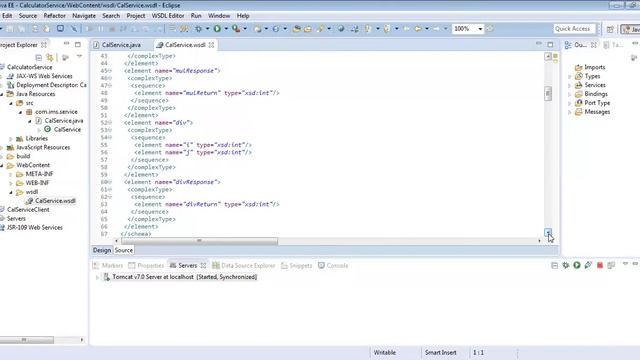Open the Help menu

tap(243, 16)
